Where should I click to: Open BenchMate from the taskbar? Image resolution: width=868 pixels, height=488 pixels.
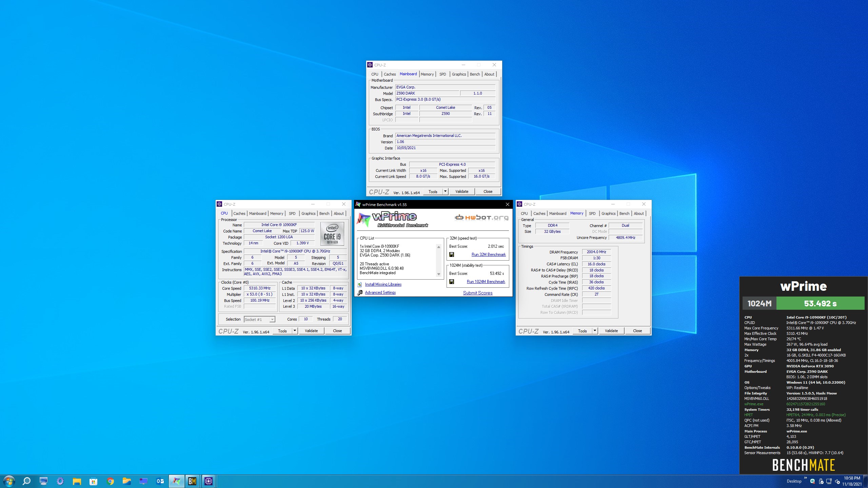(x=192, y=481)
